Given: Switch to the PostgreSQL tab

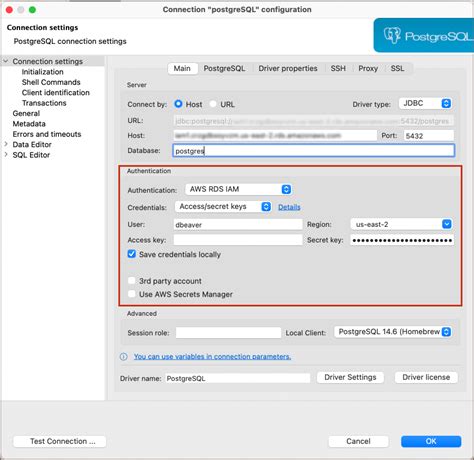Looking at the screenshot, I should (224, 68).
